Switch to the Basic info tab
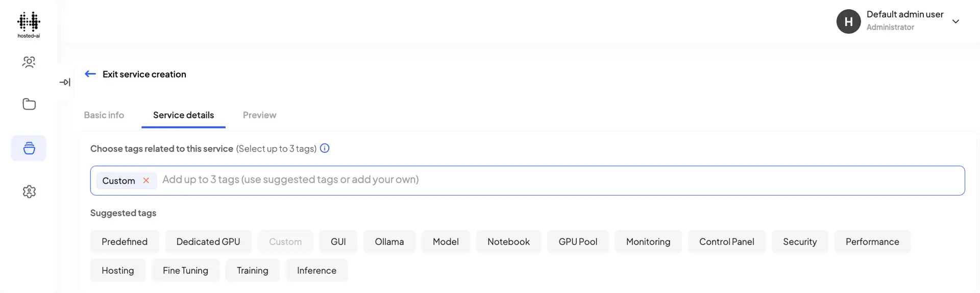The width and height of the screenshot is (980, 293). point(104,115)
